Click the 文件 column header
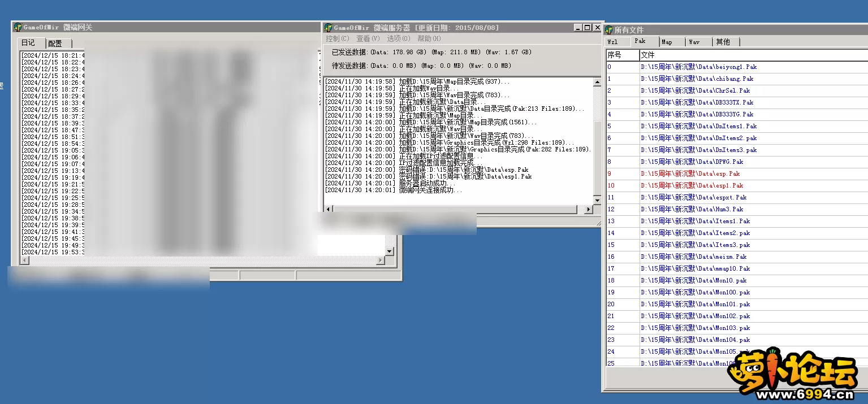868x404 pixels. tap(754, 55)
